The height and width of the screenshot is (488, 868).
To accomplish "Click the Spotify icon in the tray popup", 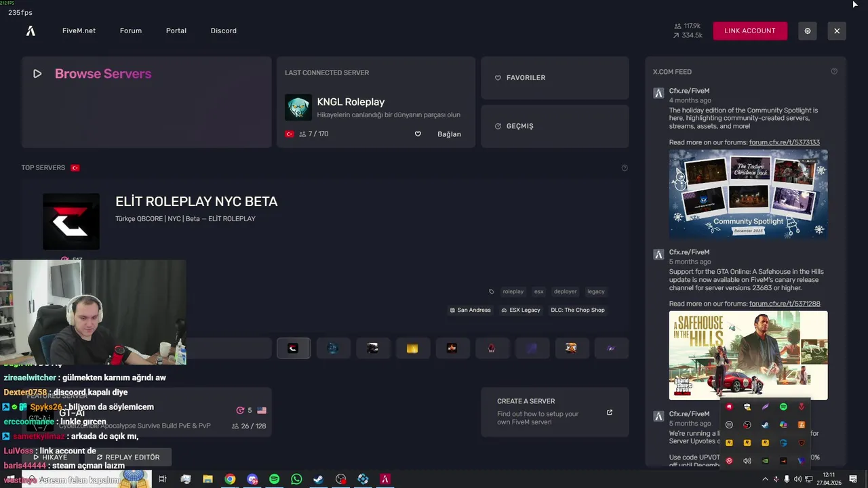I will click(783, 407).
